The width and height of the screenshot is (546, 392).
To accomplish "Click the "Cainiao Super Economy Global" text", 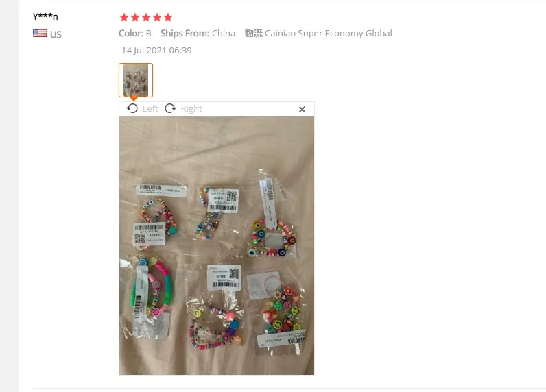I will pos(329,34).
